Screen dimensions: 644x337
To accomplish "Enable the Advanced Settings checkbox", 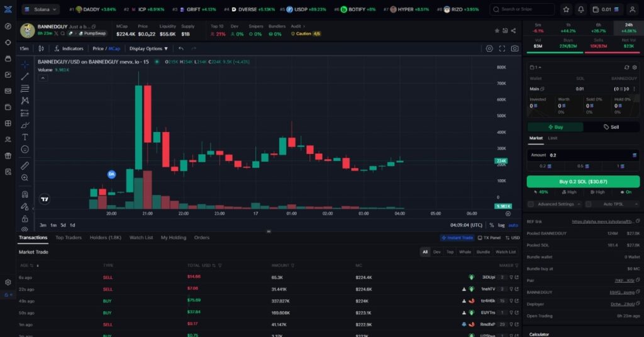I will tap(531, 204).
